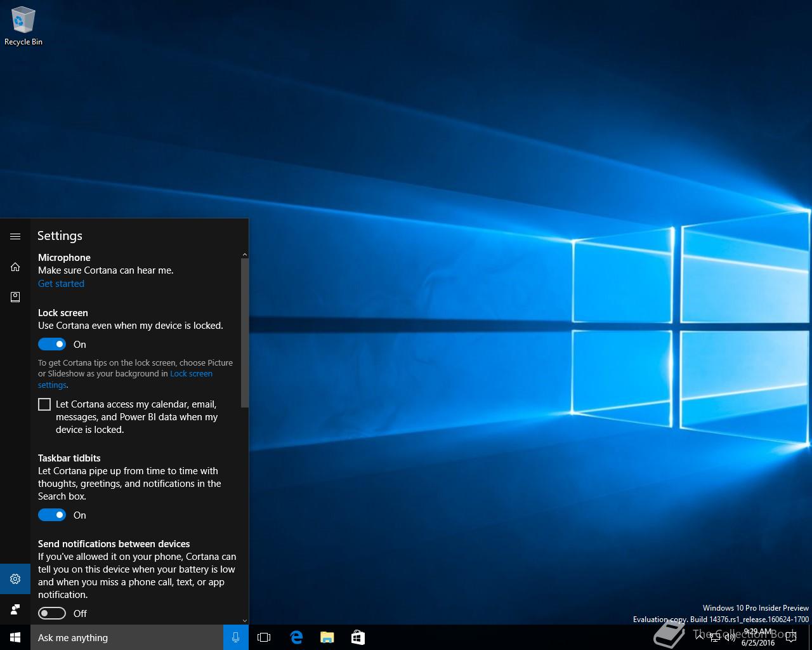Open taskbar clock showing 9:29 AM
812x650 pixels.
(758, 637)
